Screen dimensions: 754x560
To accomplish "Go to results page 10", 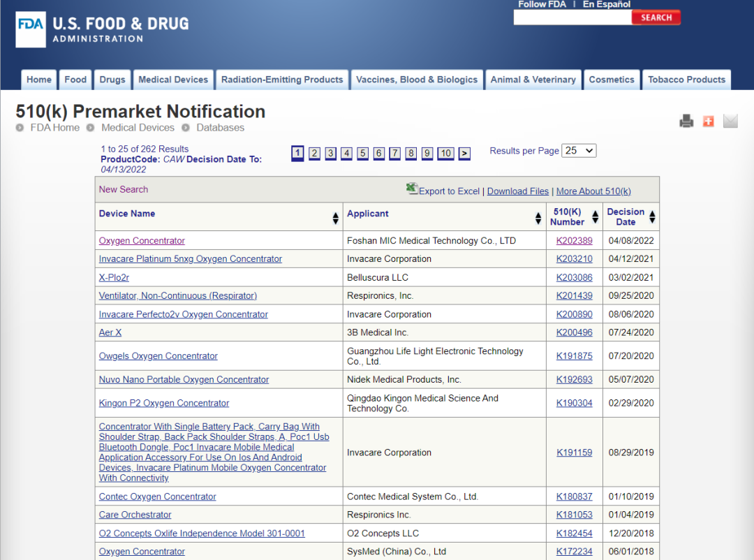I will coord(445,154).
